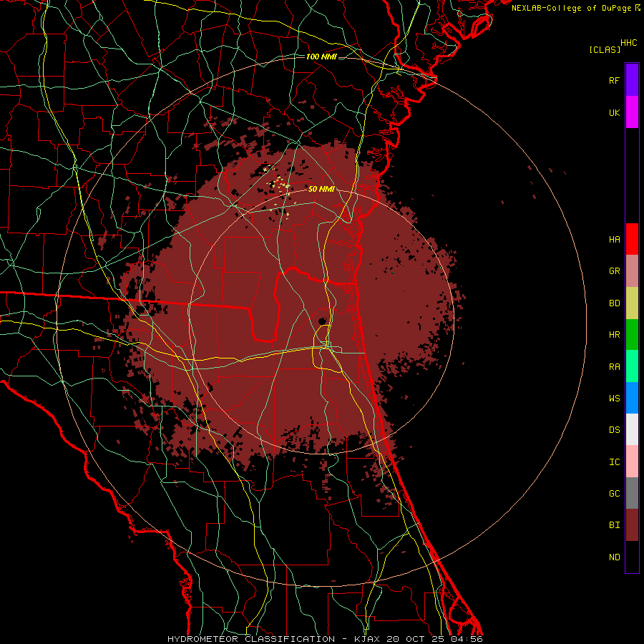Select the GC gray legend swatch
644x644 pixels.
632,493
